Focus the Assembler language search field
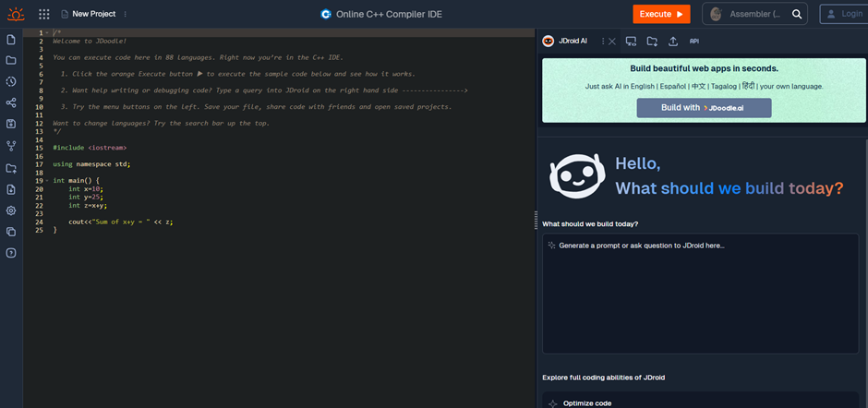The image size is (868, 408). point(755,14)
